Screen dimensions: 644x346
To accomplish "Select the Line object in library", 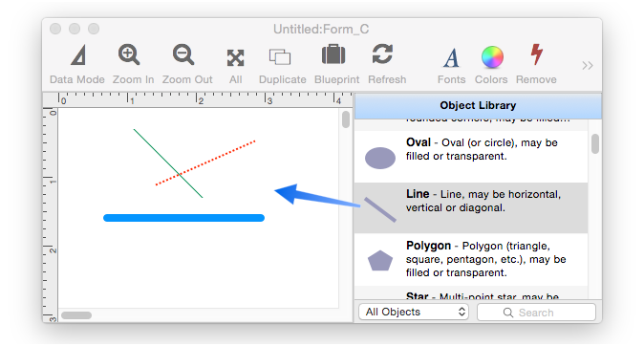I will [x=471, y=208].
